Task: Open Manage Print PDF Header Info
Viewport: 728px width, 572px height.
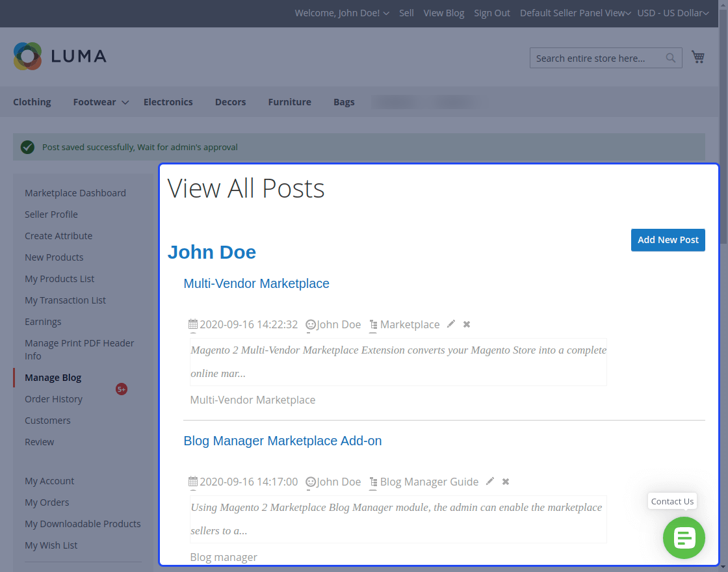Action: coord(79,350)
